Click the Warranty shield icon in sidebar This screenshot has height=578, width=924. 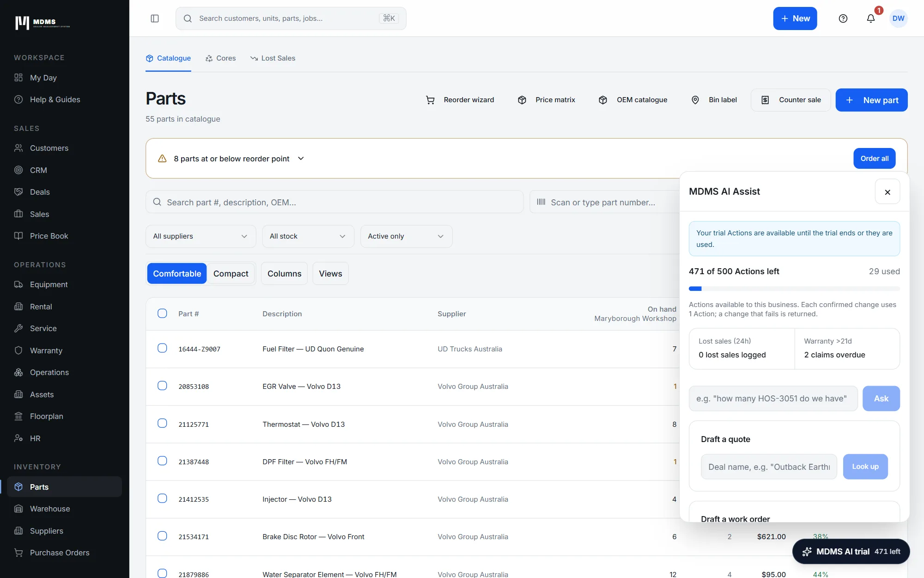coord(18,350)
